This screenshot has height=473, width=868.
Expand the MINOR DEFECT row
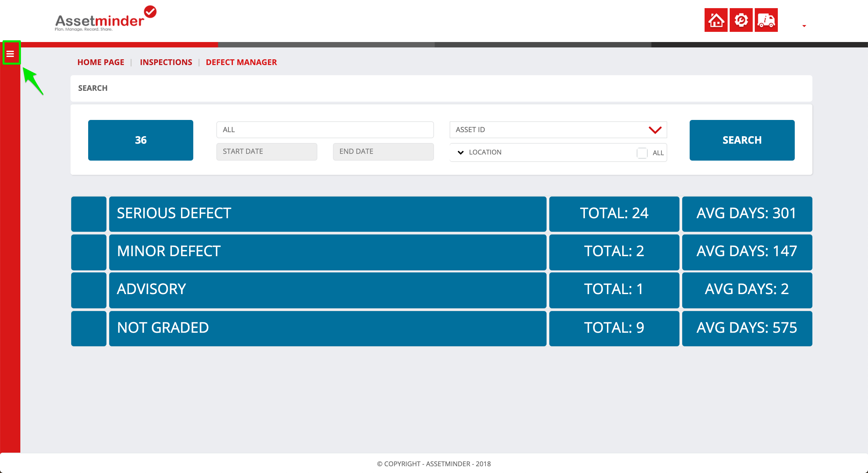click(x=328, y=252)
